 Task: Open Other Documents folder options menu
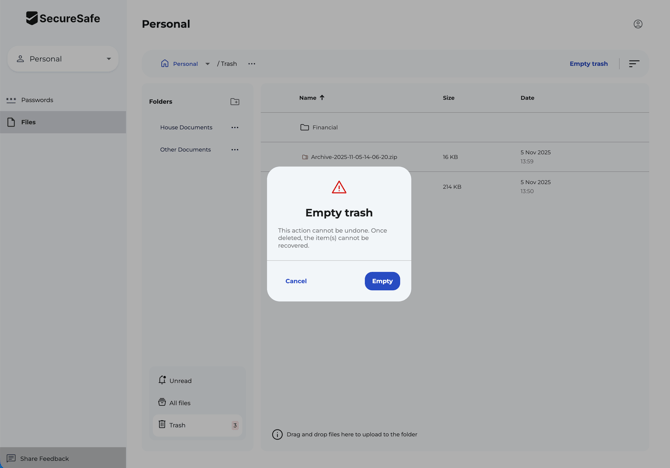coord(235,150)
